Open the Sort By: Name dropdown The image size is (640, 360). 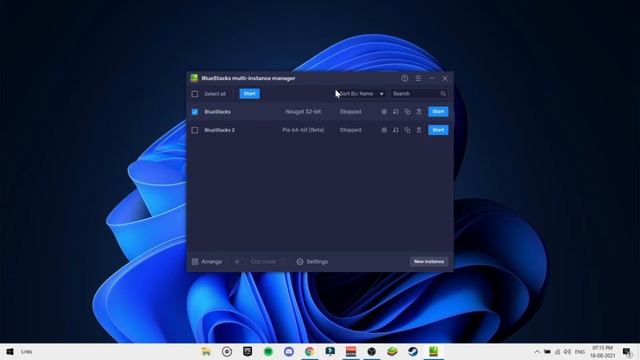coord(361,94)
